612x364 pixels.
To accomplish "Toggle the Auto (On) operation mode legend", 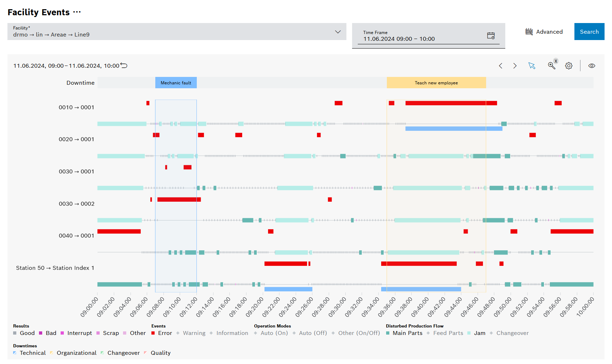I will point(274,333).
